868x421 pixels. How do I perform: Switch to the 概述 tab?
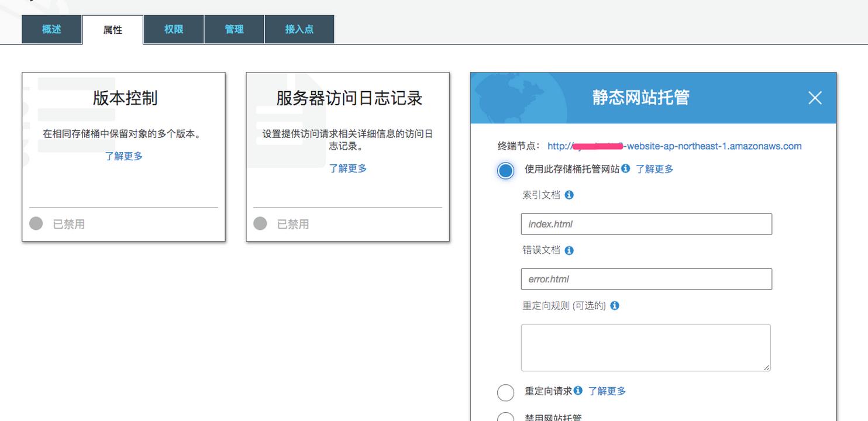(x=51, y=29)
